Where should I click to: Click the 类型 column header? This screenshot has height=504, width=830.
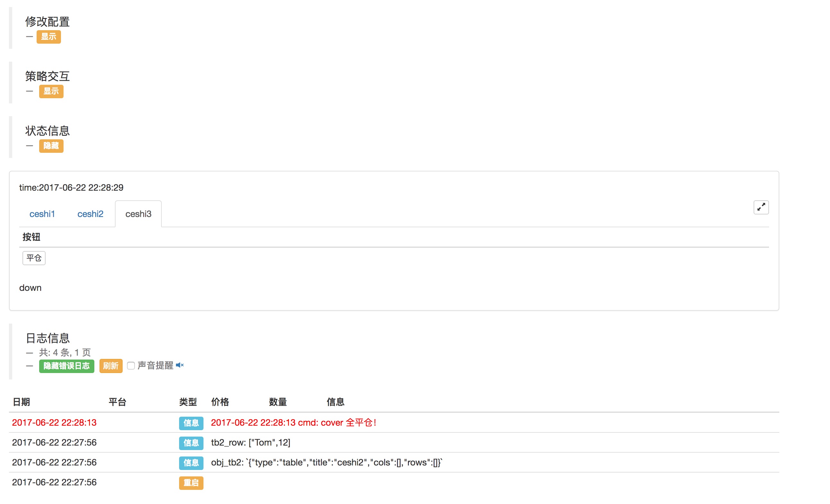click(x=188, y=402)
